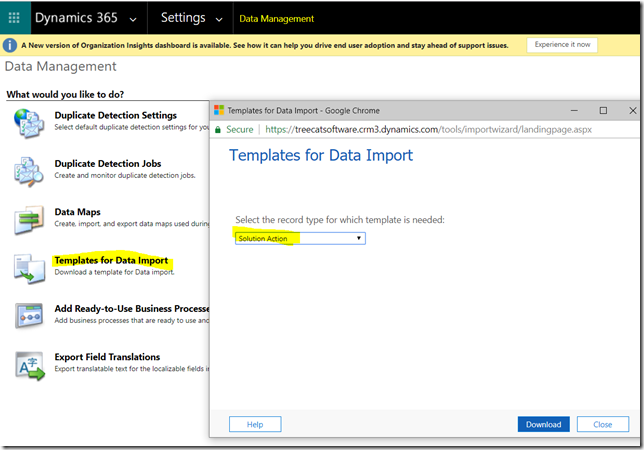Open the Data Maps link
Viewport: 644px width, 450px height.
tap(78, 212)
